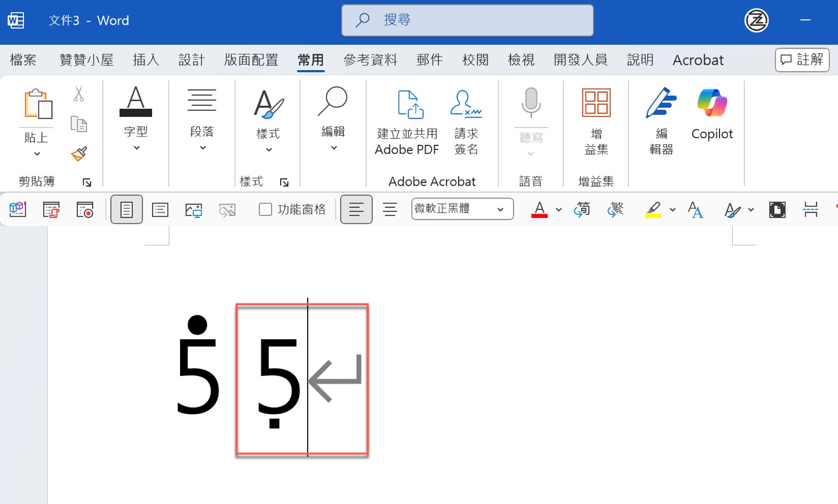Click the Copy icon in clipboard group
The width and height of the screenshot is (838, 504).
coord(78,124)
